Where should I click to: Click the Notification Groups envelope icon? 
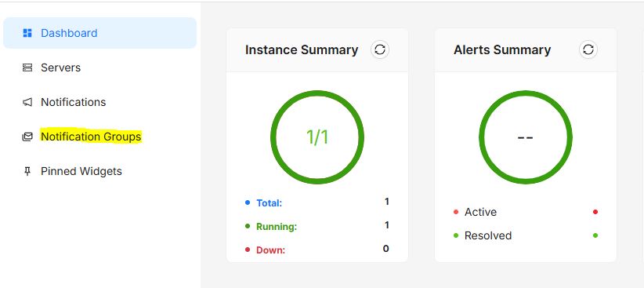point(27,137)
